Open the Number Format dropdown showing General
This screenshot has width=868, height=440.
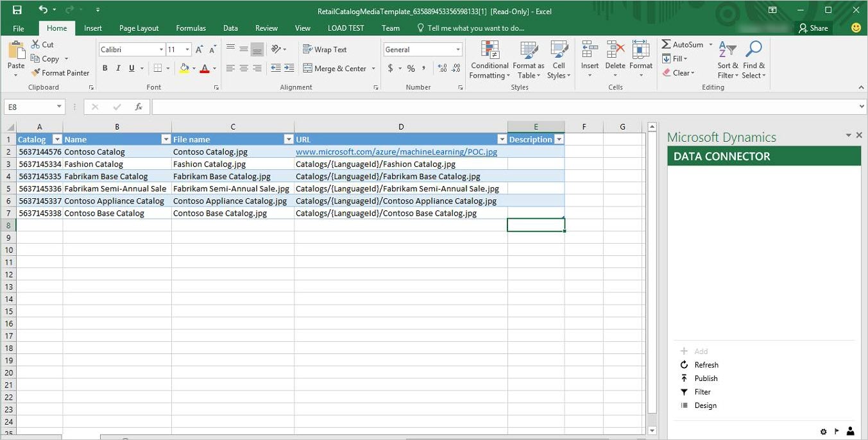click(458, 49)
